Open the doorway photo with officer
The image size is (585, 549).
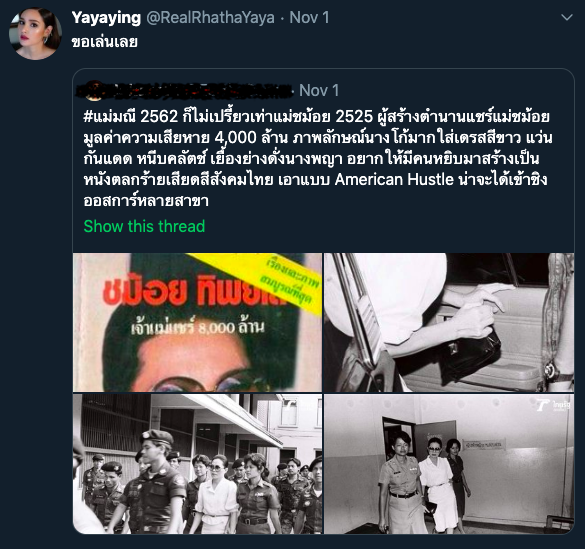(x=449, y=464)
